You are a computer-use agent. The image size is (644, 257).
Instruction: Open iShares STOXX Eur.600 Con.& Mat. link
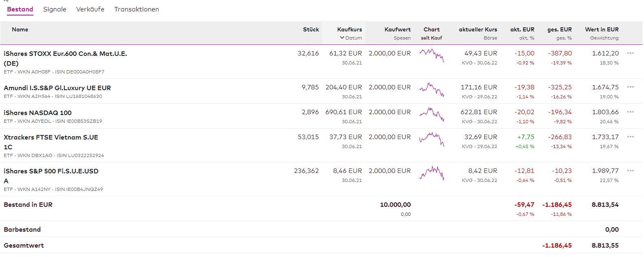[x=65, y=54]
